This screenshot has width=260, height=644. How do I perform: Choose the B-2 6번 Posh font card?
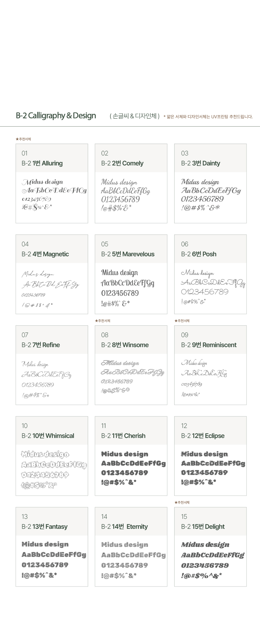[x=210, y=274]
